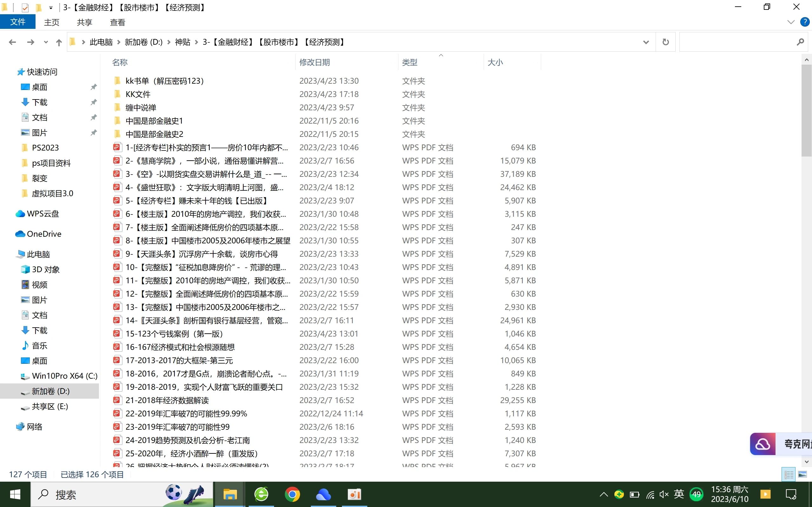Toggle the 英 input language indicator in the tray
Viewport: 812px width, 507px height.
click(x=678, y=494)
